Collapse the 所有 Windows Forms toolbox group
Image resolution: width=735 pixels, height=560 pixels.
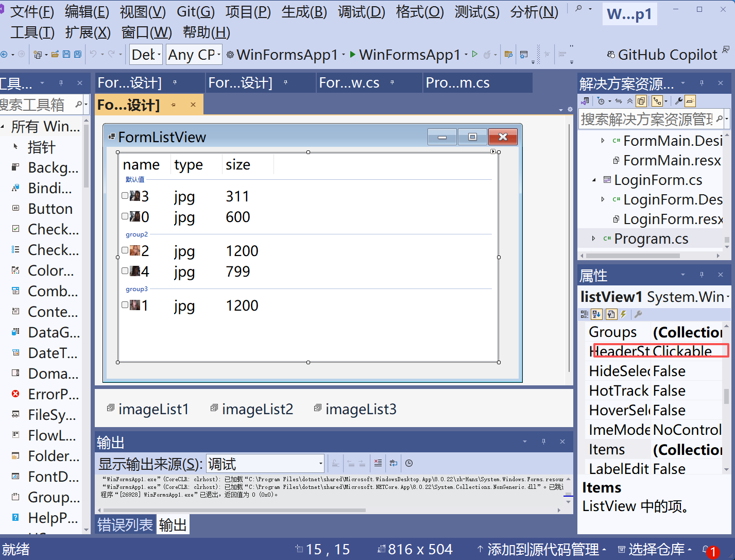click(x=2, y=126)
